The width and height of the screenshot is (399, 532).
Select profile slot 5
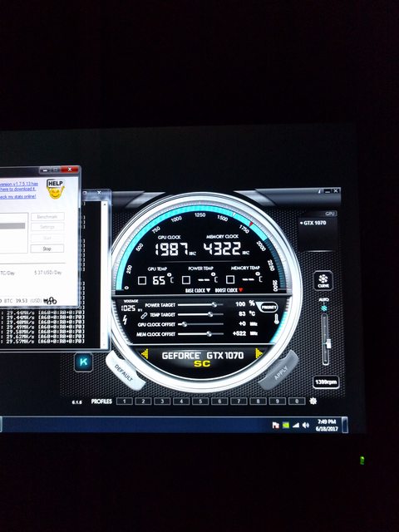(200, 401)
